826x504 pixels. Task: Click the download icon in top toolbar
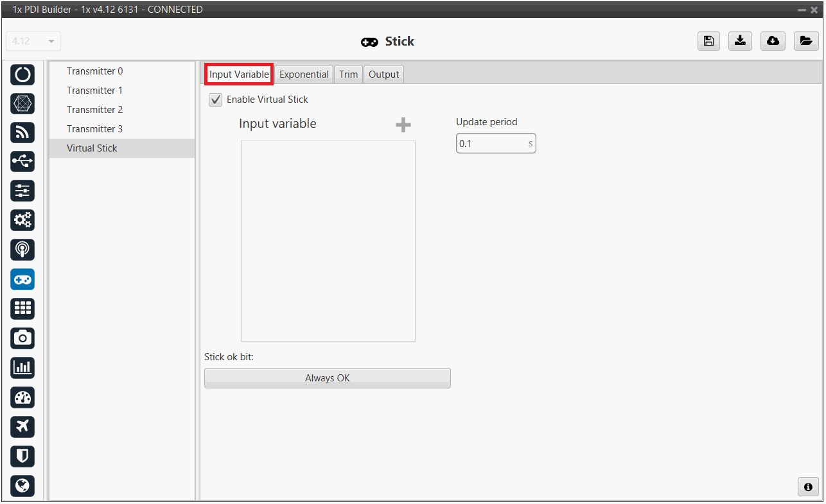click(741, 41)
